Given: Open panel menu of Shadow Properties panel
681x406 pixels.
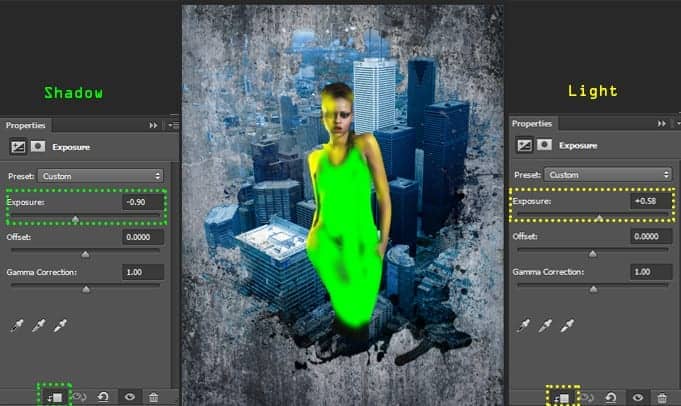Looking at the screenshot, I should tap(173, 125).
